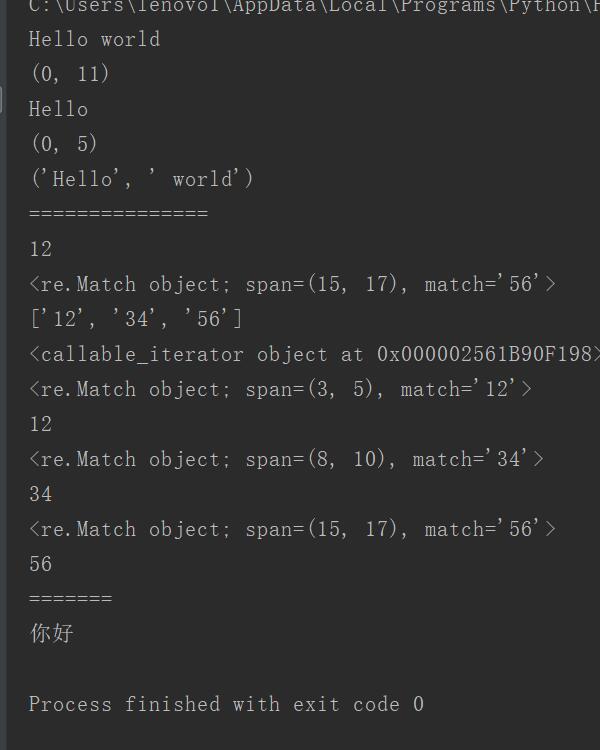The width and height of the screenshot is (600, 750).
Task: Select the 34 output line
Action: tap(41, 494)
